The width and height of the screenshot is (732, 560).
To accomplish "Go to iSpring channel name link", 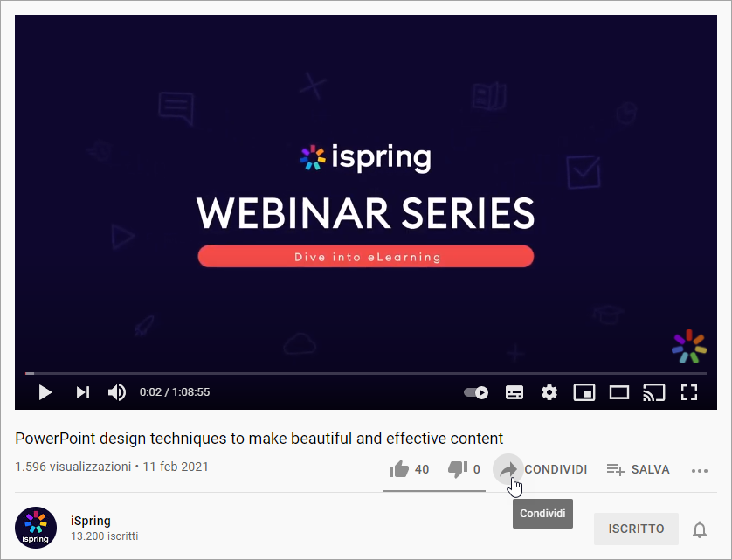I will [x=91, y=521].
